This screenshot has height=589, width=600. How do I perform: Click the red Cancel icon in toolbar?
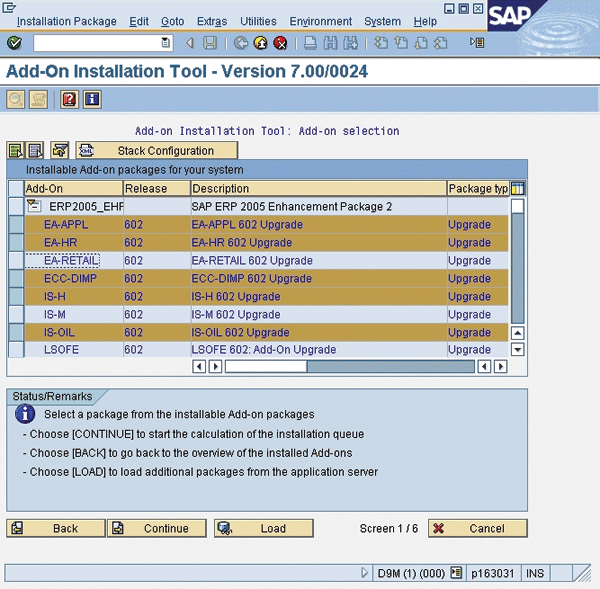(x=280, y=43)
